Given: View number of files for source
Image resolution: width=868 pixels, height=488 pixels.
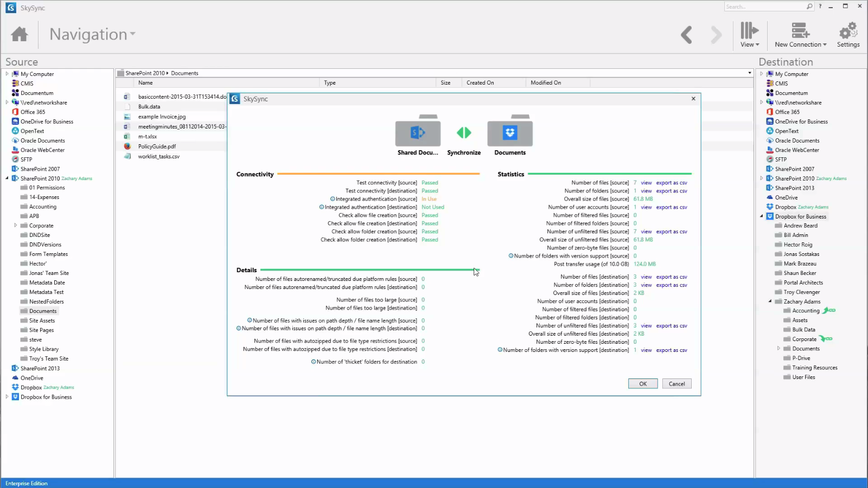Looking at the screenshot, I should [646, 183].
